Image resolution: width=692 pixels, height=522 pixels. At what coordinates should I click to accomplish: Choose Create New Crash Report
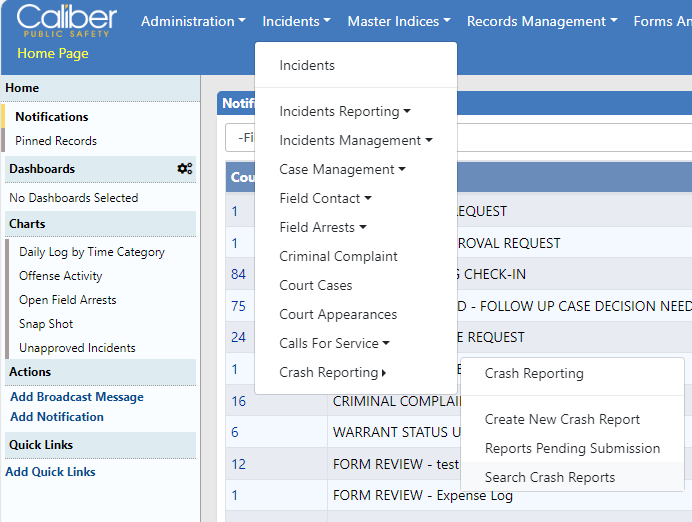click(x=562, y=419)
